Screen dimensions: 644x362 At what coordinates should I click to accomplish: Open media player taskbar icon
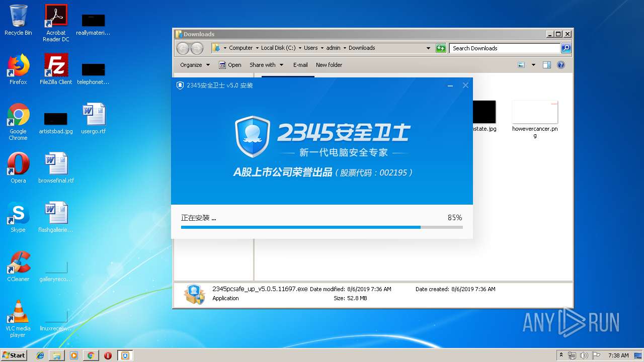pyautogui.click(x=74, y=355)
